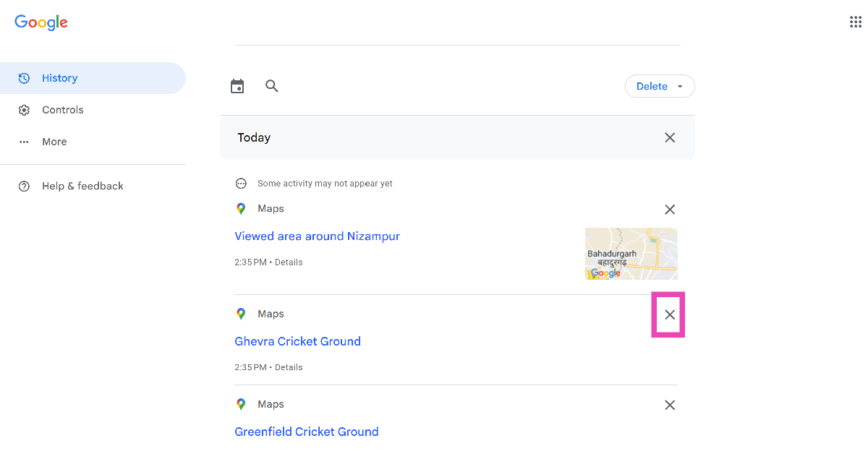Remove the Greenfield Cricket Ground entry
868x454 pixels.
click(670, 405)
